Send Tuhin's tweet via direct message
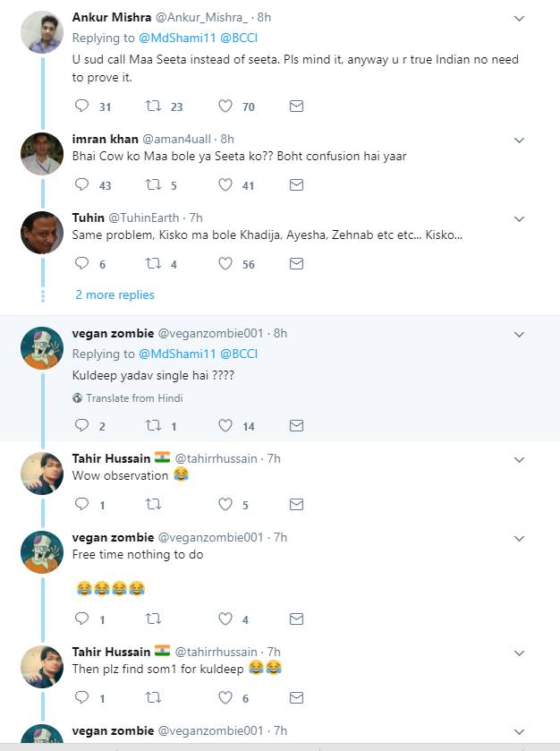Viewport: 560px width, 751px height. point(297,264)
